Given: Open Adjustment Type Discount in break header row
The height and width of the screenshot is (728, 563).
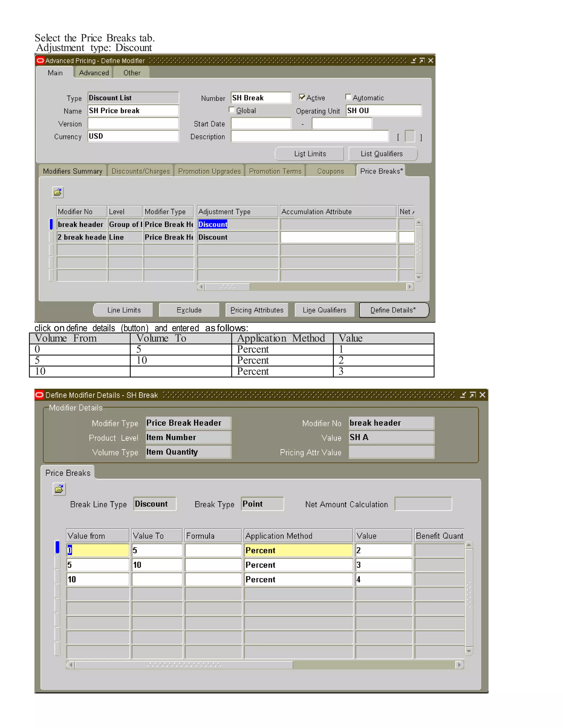Looking at the screenshot, I should (x=238, y=224).
